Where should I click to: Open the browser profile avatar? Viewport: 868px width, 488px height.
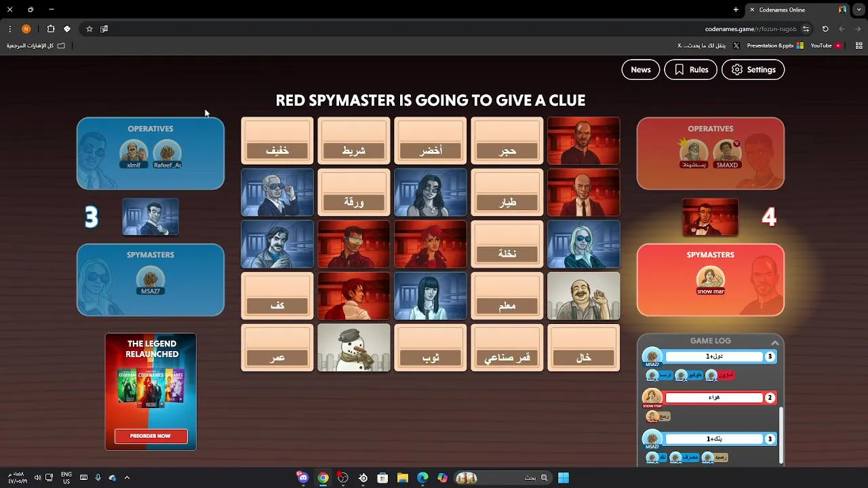pos(26,29)
